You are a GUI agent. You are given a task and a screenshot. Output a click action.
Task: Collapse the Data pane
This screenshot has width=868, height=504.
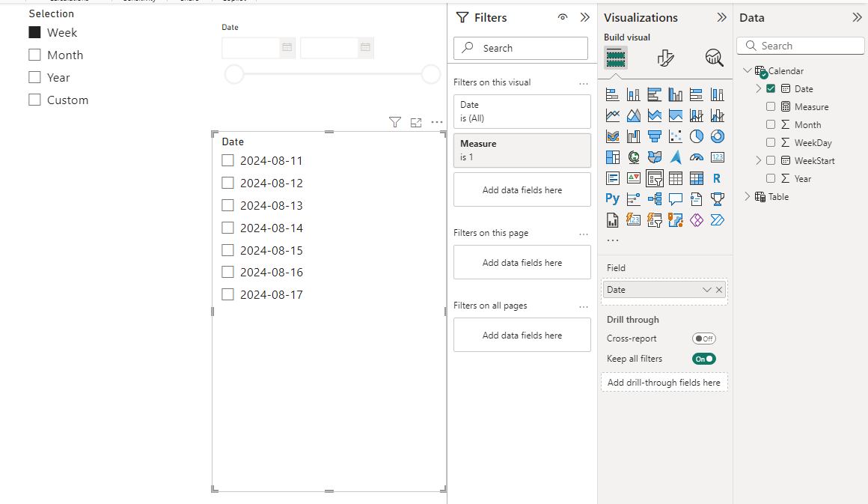(x=857, y=17)
